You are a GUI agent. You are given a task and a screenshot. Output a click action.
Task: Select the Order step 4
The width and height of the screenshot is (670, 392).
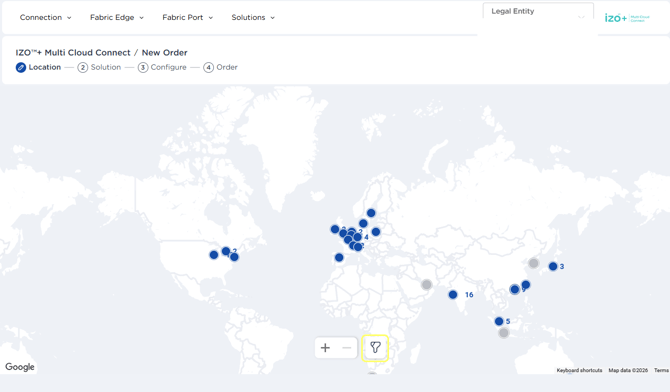click(x=220, y=68)
